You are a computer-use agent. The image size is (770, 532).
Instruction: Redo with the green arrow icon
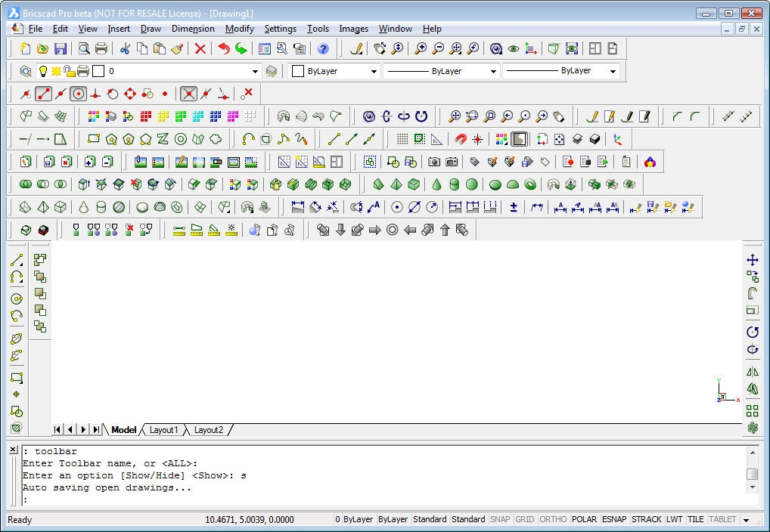click(241, 48)
